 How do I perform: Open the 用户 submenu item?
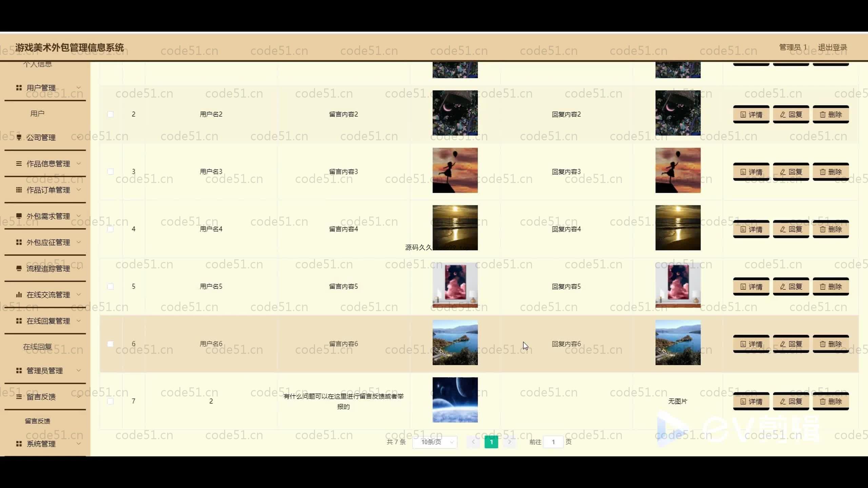[37, 114]
